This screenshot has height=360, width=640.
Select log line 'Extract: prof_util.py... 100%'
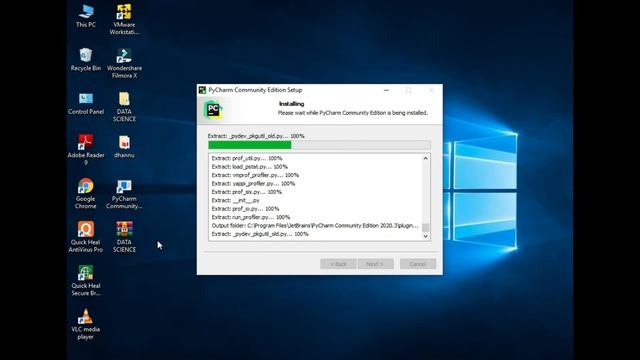pos(247,158)
